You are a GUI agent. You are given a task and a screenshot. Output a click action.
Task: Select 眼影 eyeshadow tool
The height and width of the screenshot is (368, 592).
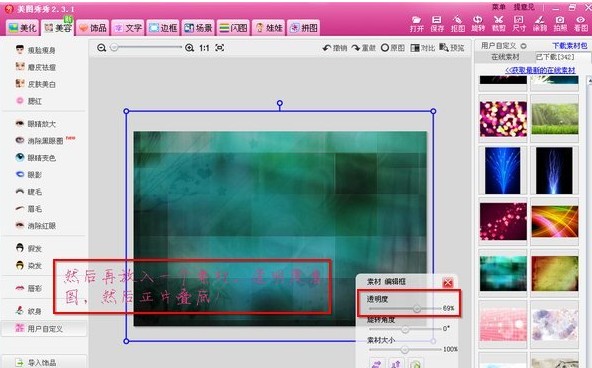click(29, 174)
